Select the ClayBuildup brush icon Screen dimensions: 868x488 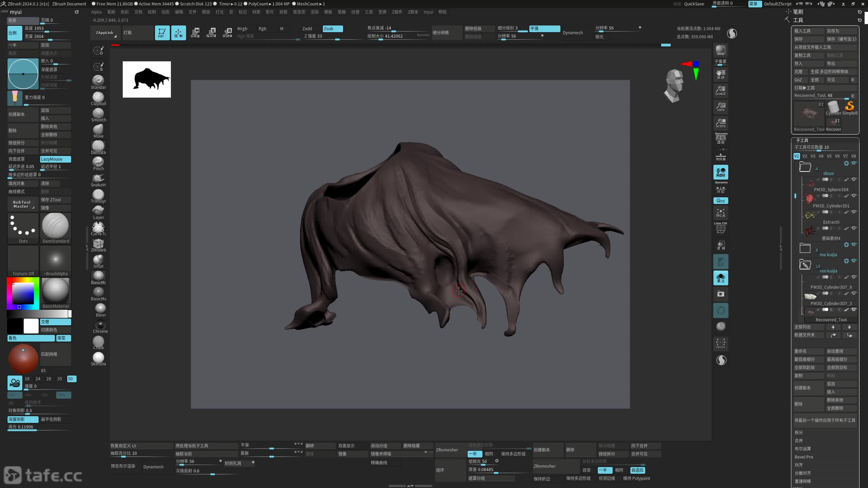coord(98,98)
